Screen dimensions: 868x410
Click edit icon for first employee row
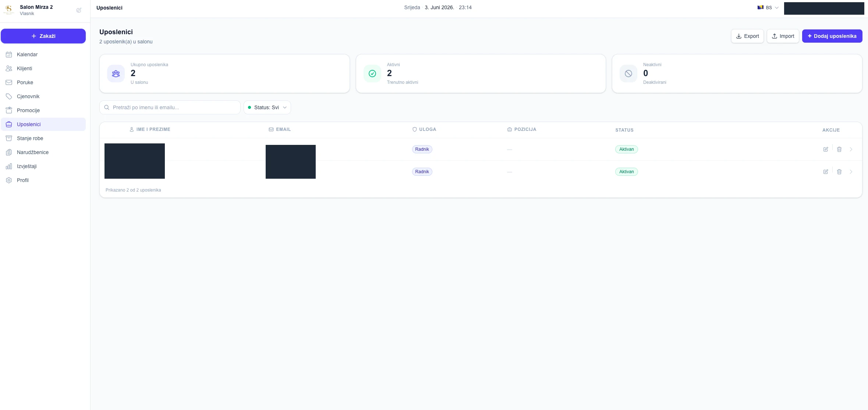pyautogui.click(x=826, y=149)
